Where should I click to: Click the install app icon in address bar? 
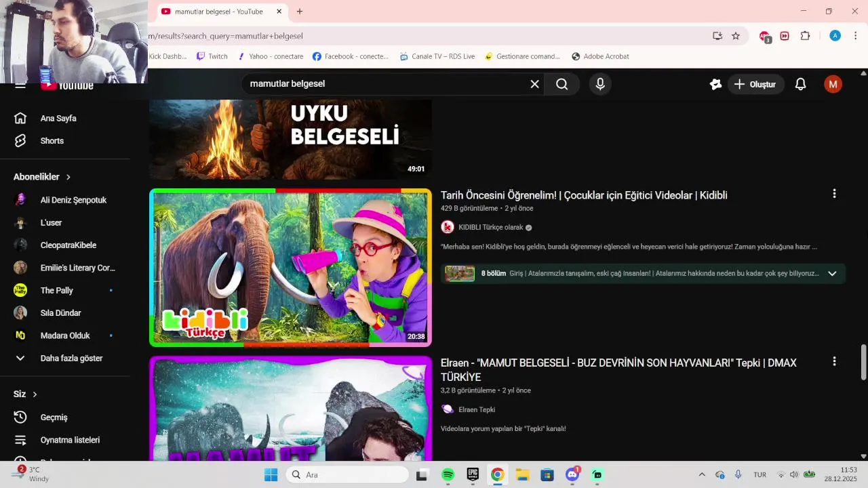click(717, 36)
